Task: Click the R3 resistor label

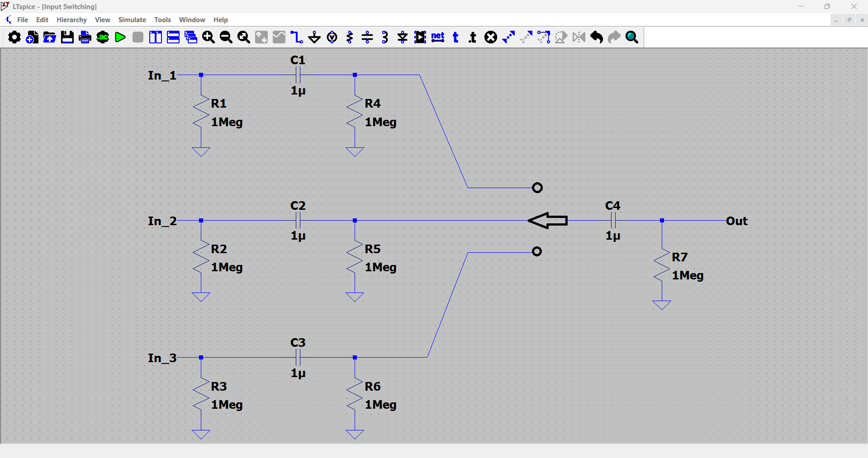Action: pyautogui.click(x=219, y=387)
